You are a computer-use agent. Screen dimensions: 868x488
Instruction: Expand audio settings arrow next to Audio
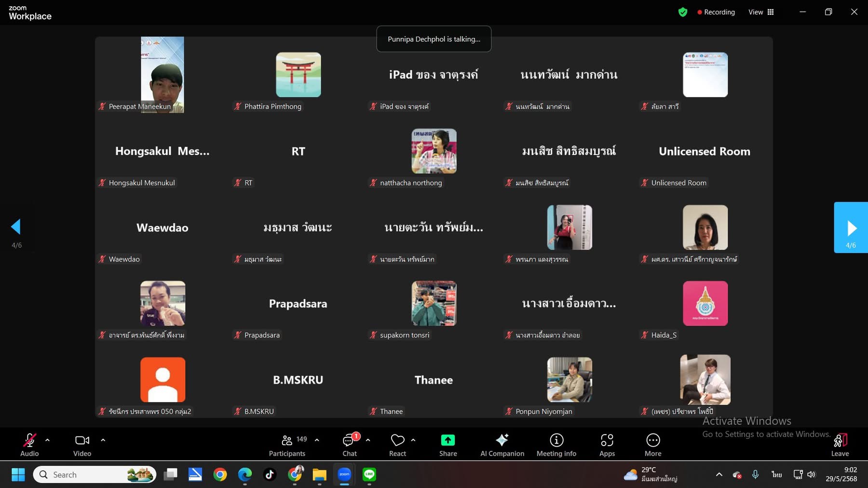pyautogui.click(x=47, y=440)
